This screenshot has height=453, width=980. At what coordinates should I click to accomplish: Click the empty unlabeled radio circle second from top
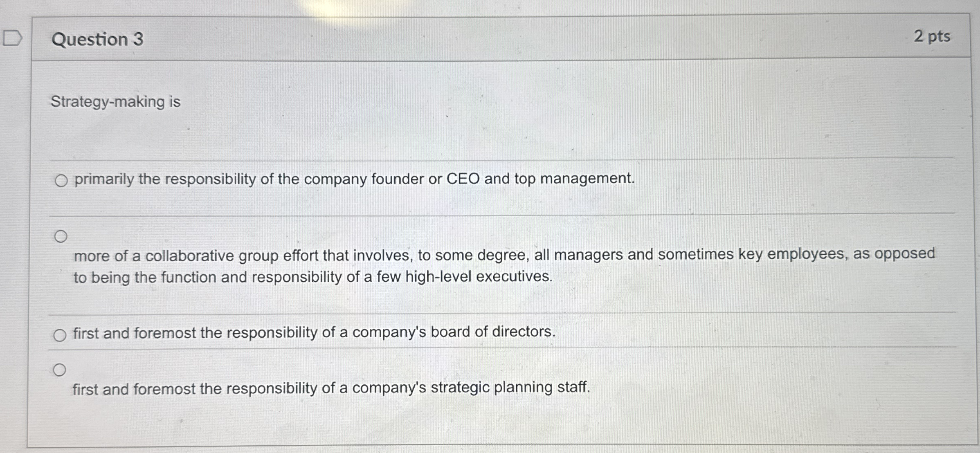click(x=61, y=235)
